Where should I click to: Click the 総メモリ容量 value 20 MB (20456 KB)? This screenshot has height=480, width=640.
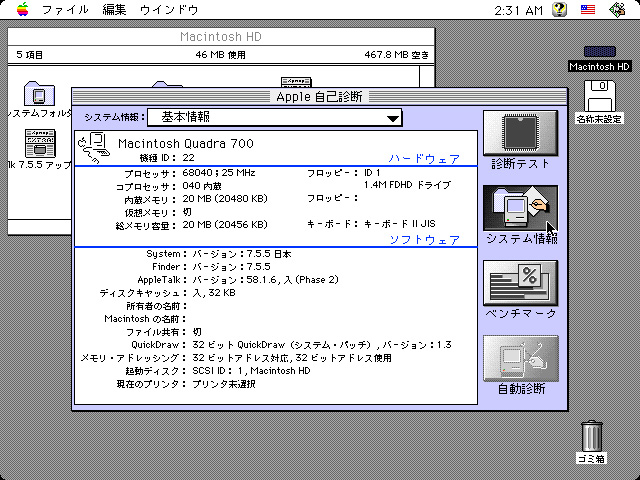(225, 225)
